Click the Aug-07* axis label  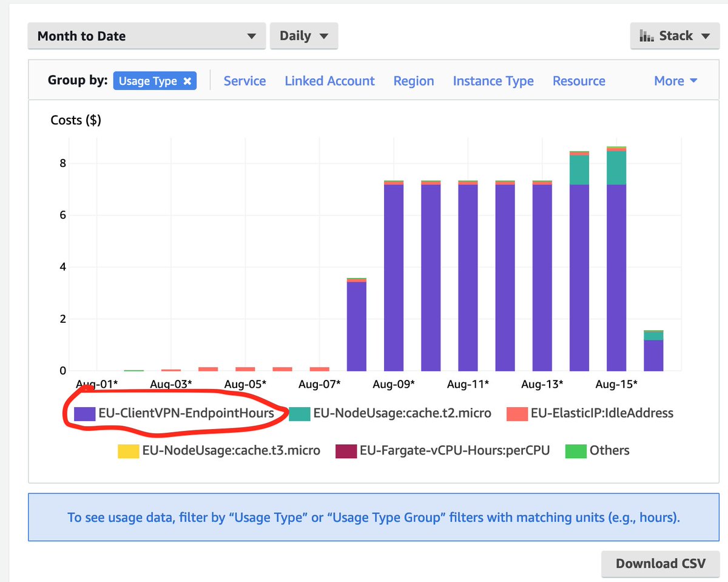point(320,384)
